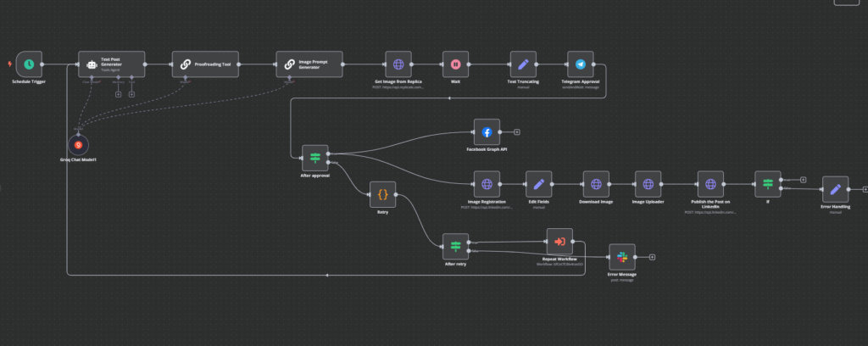Select the Wait pause node

tap(455, 64)
